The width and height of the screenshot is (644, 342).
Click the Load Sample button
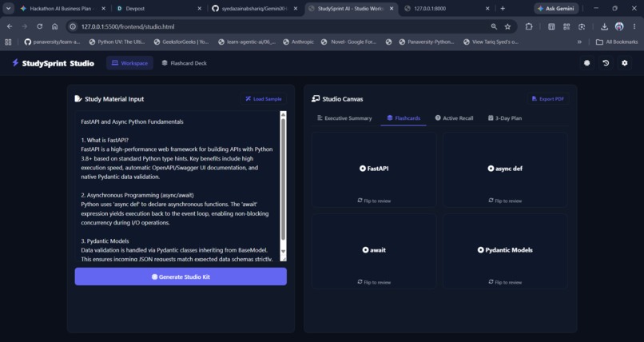263,99
